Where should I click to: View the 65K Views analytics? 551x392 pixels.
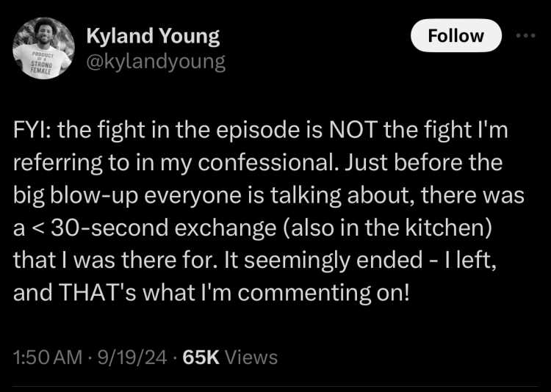point(230,357)
